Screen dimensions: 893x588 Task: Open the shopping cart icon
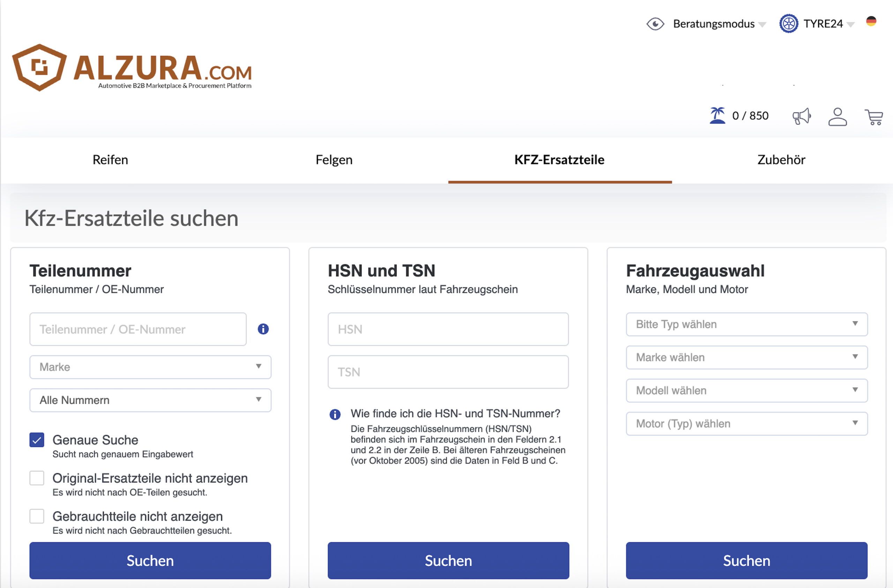tap(873, 117)
